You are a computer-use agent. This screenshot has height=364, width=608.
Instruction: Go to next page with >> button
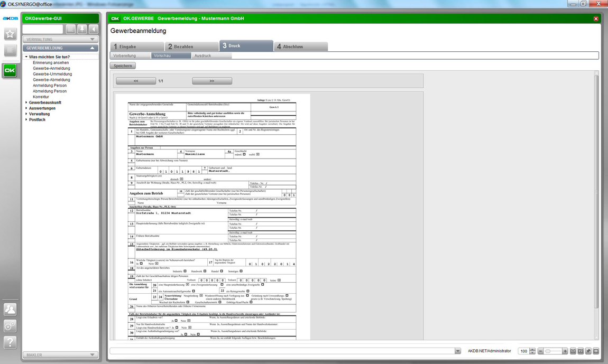tap(212, 81)
